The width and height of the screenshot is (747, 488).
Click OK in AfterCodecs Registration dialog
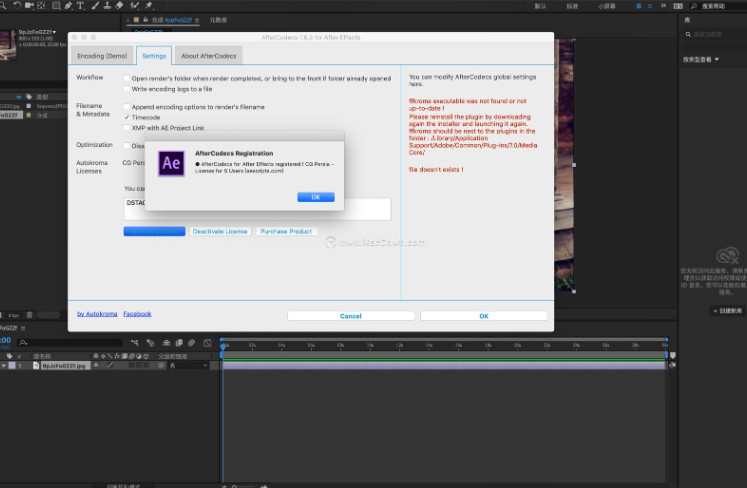316,197
